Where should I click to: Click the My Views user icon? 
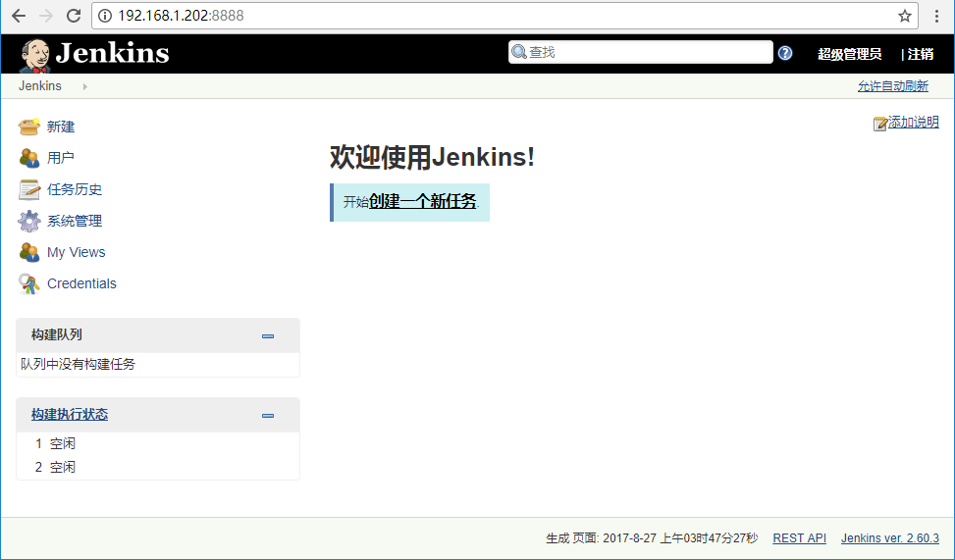coord(28,252)
